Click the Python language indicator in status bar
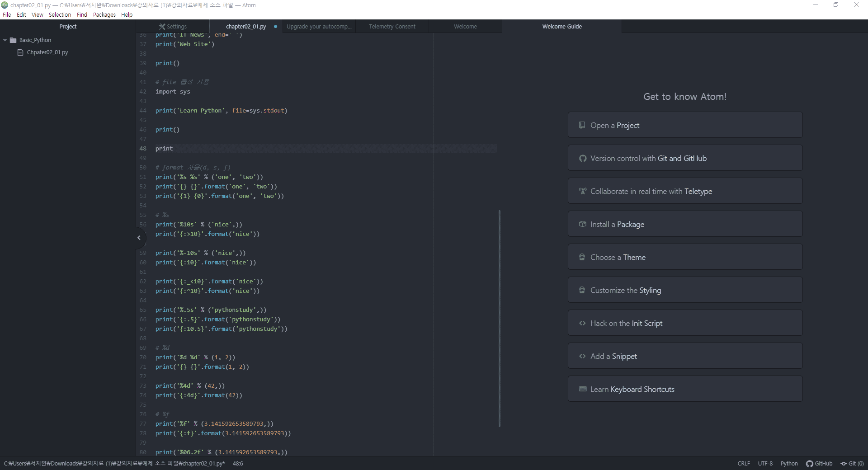 coord(788,463)
